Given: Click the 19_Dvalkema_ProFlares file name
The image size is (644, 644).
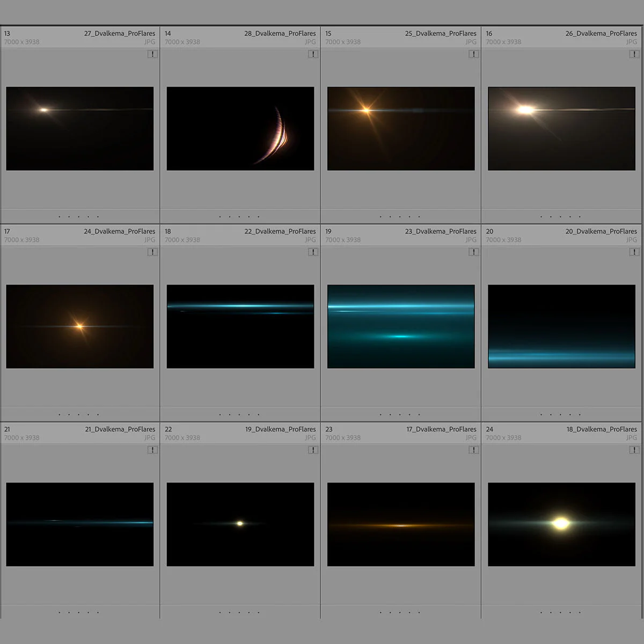Looking at the screenshot, I should point(280,429).
